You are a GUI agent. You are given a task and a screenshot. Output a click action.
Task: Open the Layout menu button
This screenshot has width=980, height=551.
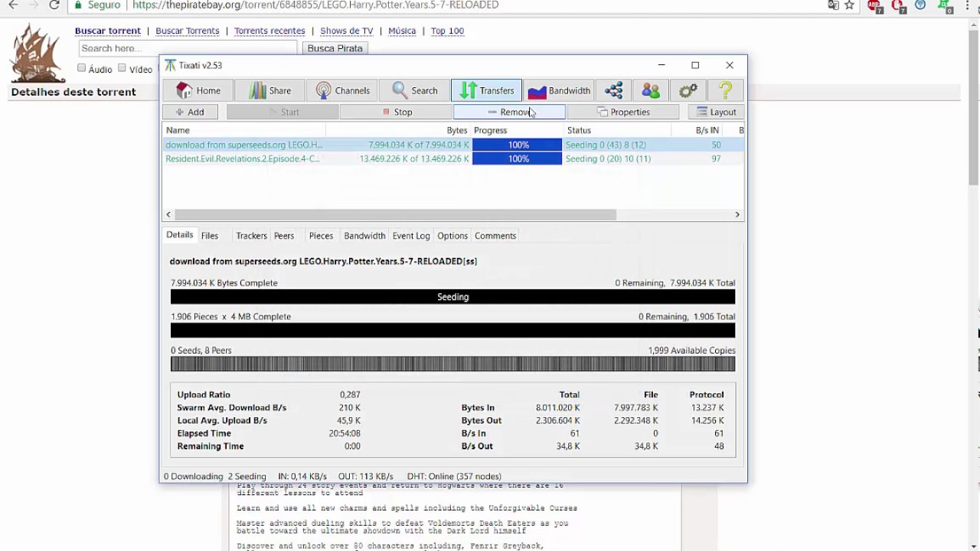click(x=716, y=112)
